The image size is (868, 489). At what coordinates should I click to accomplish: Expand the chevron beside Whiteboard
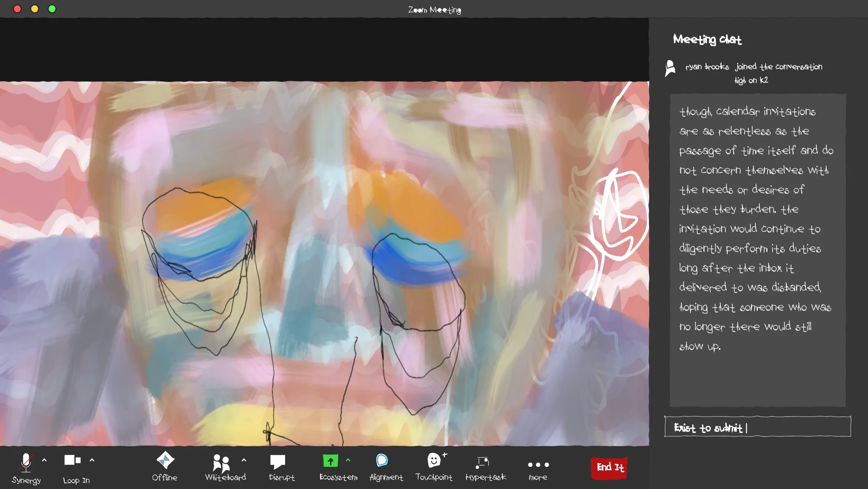[244, 460]
